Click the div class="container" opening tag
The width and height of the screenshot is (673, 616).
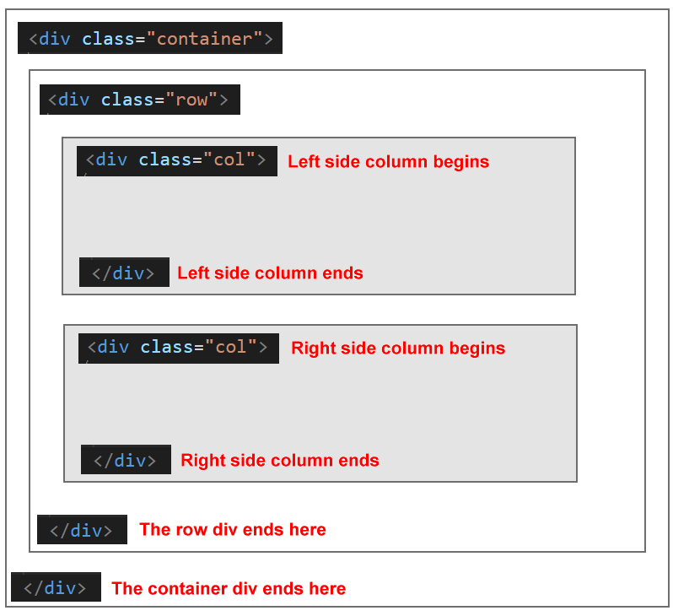click(x=150, y=39)
